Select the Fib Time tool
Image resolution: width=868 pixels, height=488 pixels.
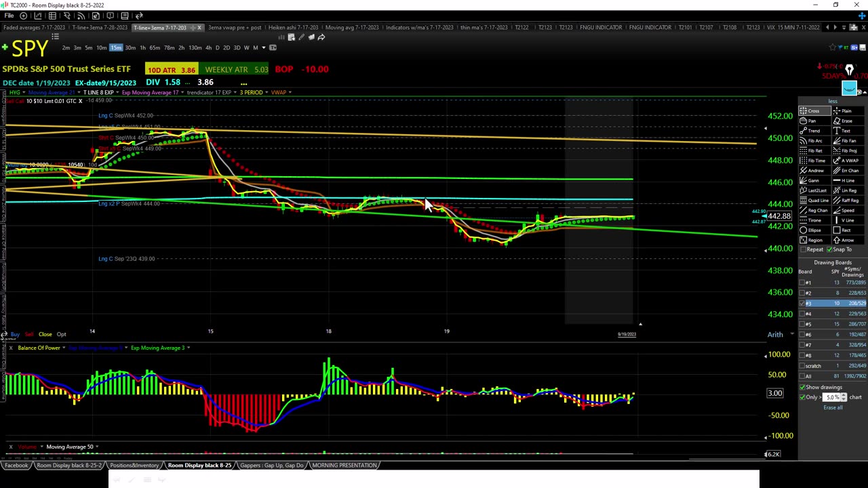814,161
